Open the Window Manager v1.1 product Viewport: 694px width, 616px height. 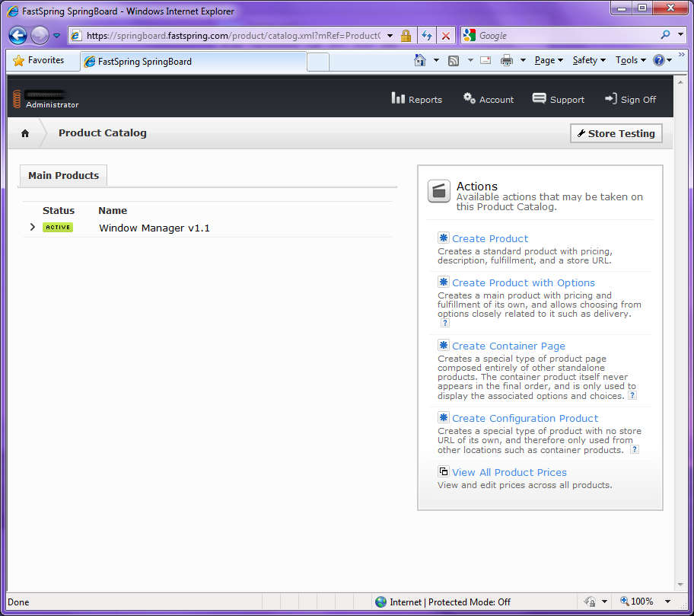click(x=154, y=228)
